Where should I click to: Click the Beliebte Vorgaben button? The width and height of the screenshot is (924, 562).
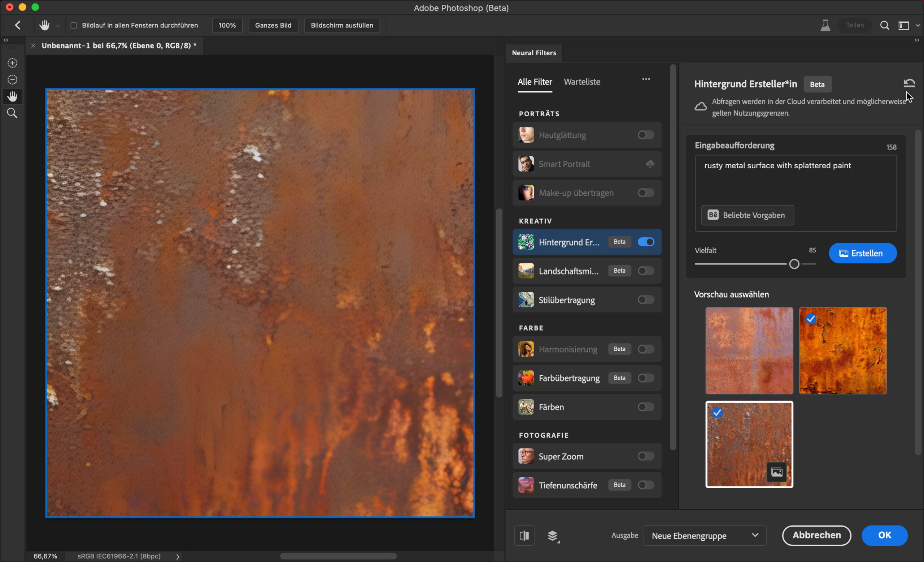tap(748, 215)
